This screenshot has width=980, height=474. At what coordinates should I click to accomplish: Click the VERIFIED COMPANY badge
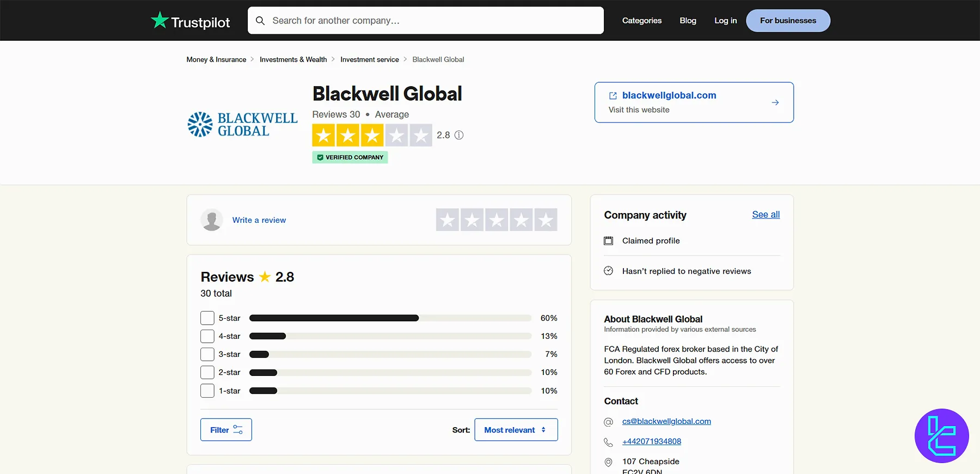(x=350, y=157)
